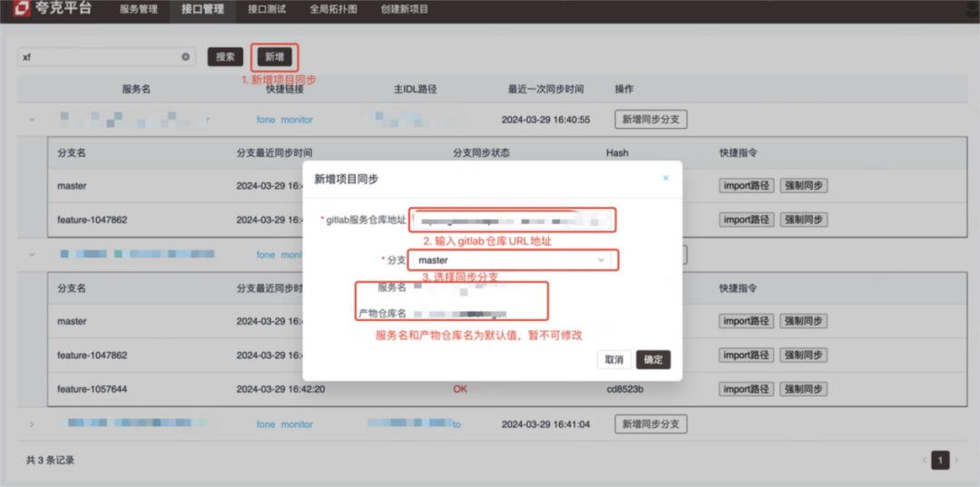Click the 共 3 条记录 record count text
The width and height of the screenshot is (980, 487).
click(50, 460)
